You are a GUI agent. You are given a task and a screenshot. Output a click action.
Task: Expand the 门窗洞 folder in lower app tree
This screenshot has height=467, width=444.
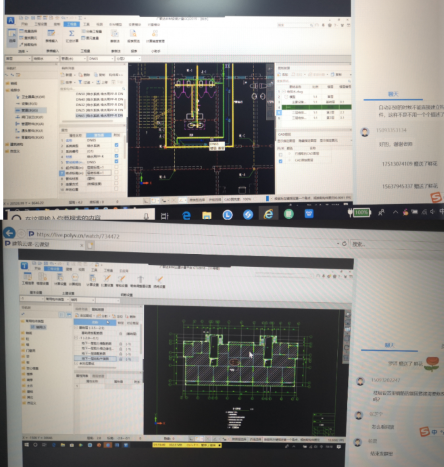pos(29,351)
